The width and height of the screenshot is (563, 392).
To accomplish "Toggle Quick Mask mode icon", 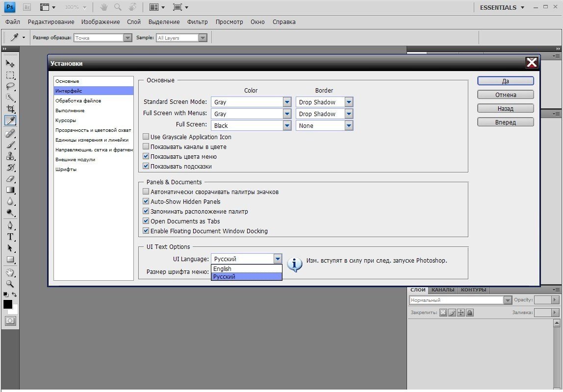I will click(10, 321).
